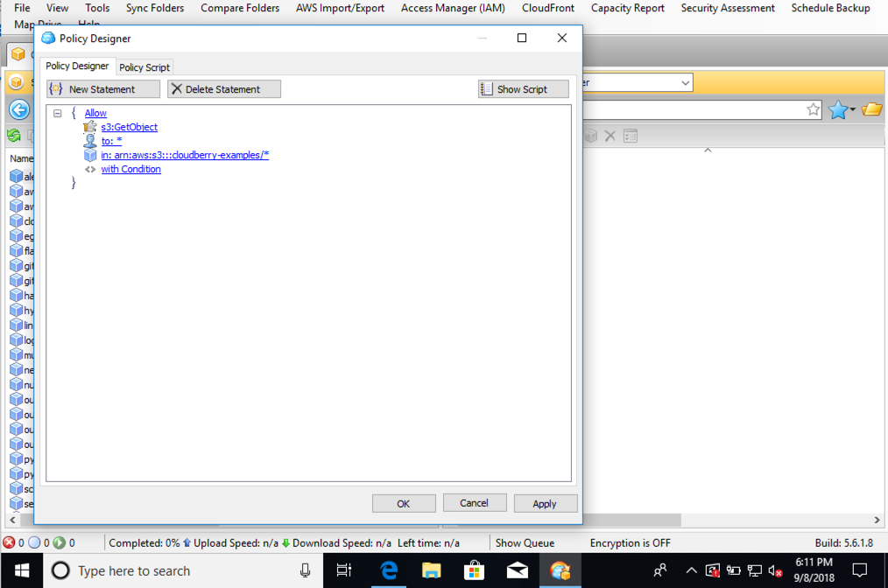Click the X icon on Delete Statement button
The image size is (888, 588).
click(177, 88)
